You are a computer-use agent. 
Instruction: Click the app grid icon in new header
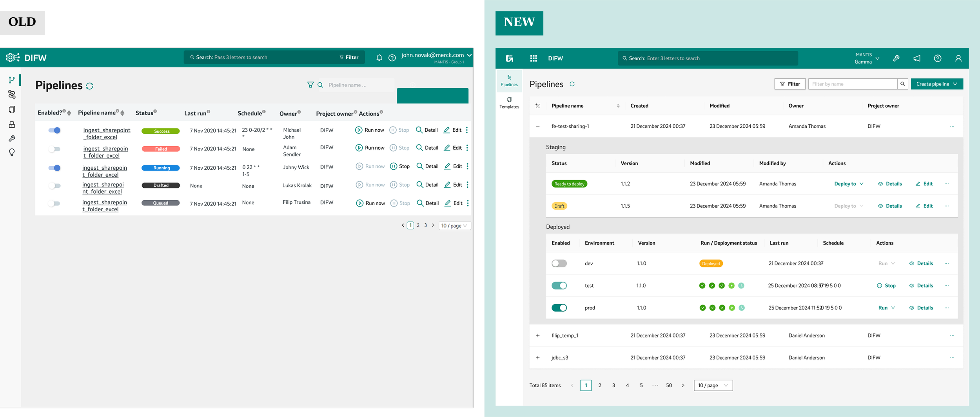pos(534,58)
